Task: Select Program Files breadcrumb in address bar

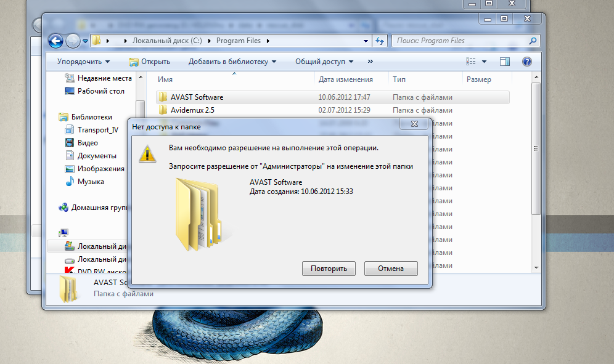Action: (238, 41)
